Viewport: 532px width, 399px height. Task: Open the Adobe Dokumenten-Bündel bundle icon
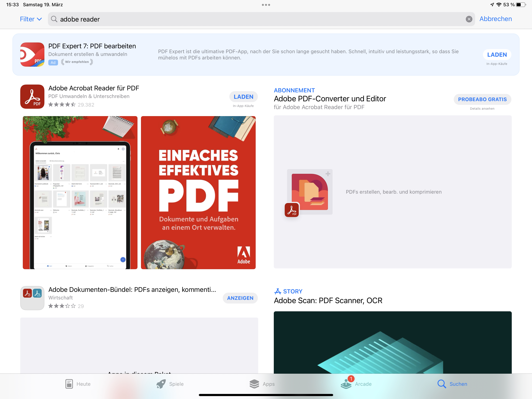click(32, 298)
